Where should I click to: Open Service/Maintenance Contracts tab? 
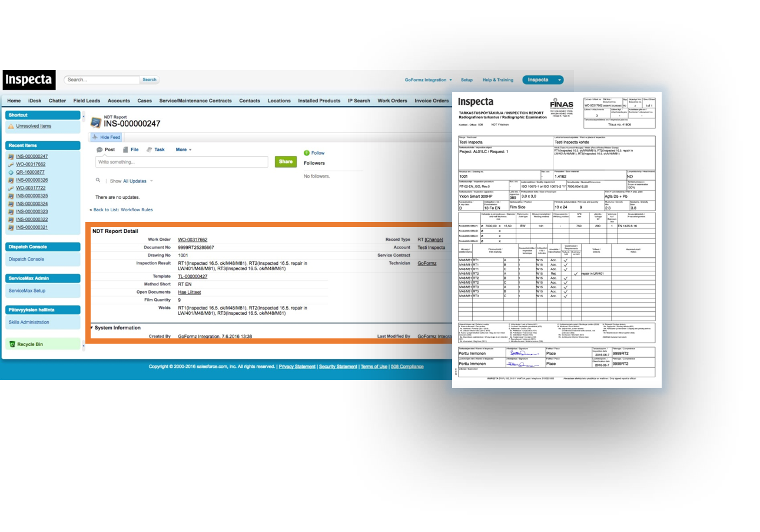click(x=195, y=101)
